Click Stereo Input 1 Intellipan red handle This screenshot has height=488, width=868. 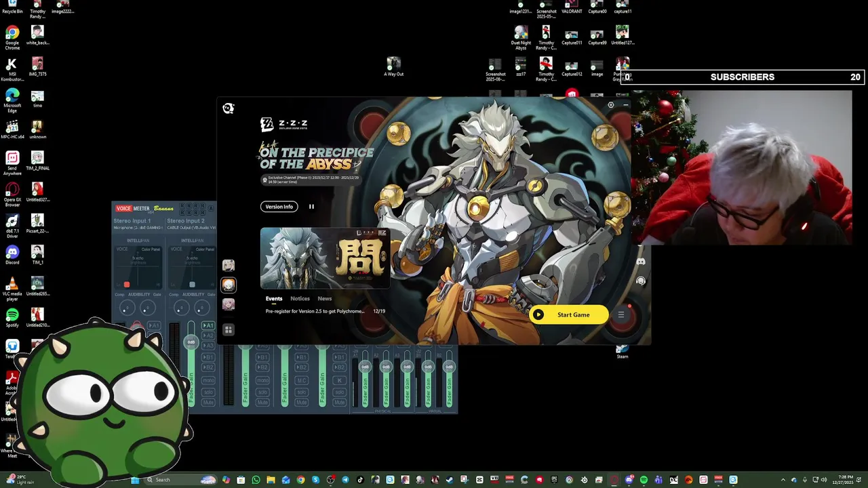(x=127, y=284)
